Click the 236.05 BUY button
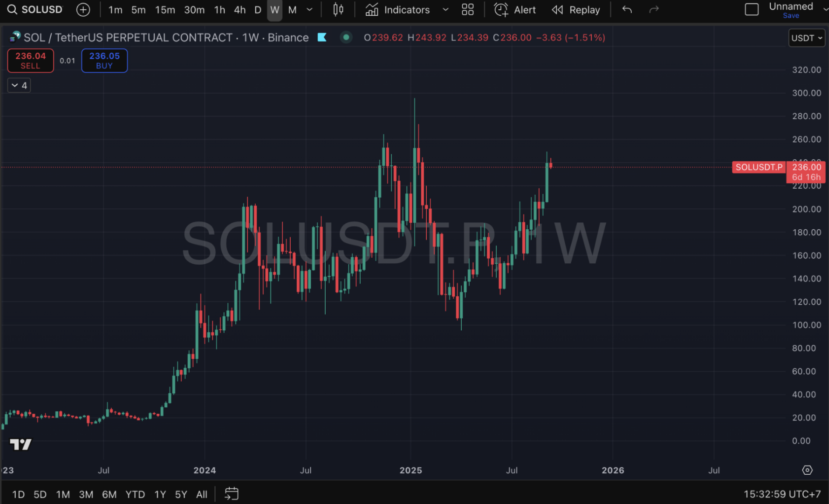Viewport: 829px width, 504px height. (x=104, y=61)
